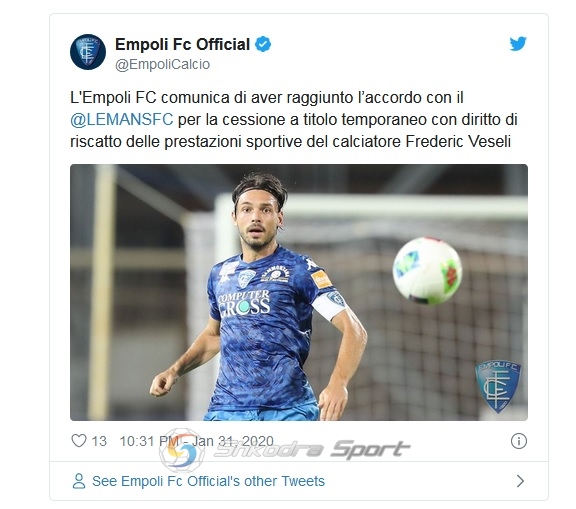Click the Twitter bird logo
The height and width of the screenshot is (509, 576).
point(518,44)
